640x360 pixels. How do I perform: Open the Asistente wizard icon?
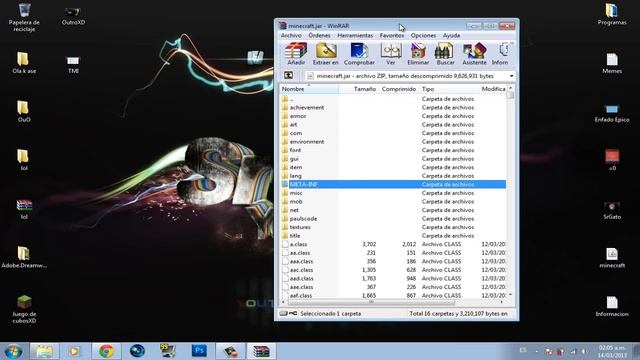[474, 54]
